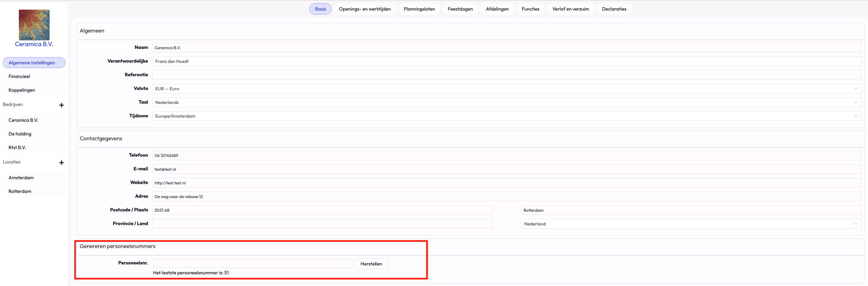Switch to Openings- en werktijden tab
Viewport: 868px width, 286px height.
(x=365, y=9)
